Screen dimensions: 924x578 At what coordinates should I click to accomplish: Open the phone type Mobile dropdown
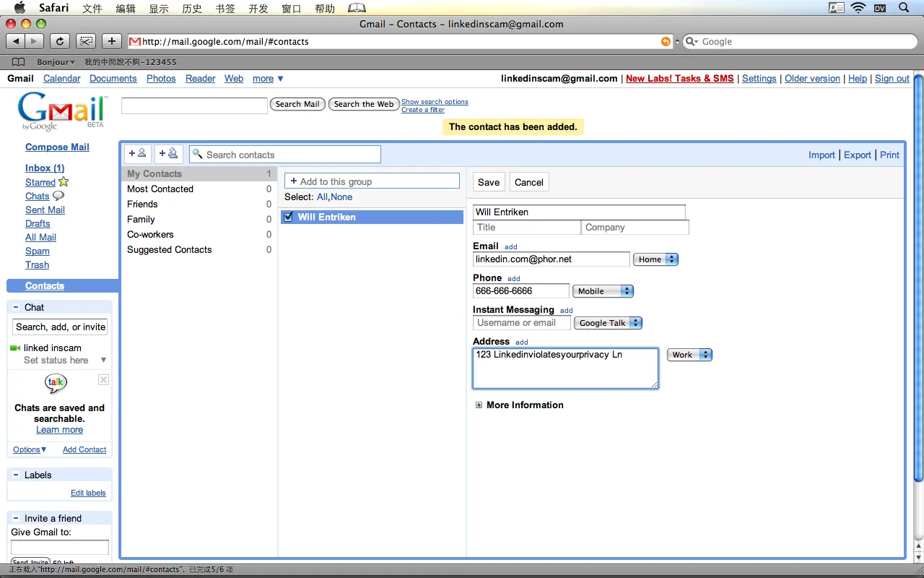[603, 291]
